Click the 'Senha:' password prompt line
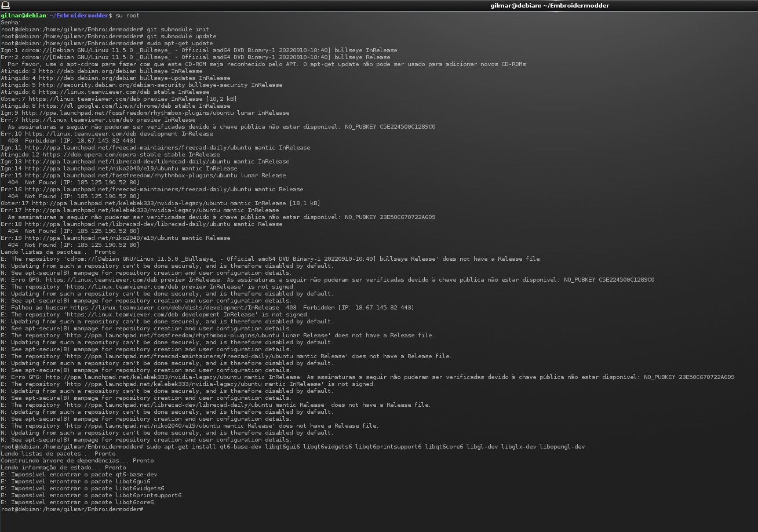This screenshot has height=532, width=758. tap(10, 23)
